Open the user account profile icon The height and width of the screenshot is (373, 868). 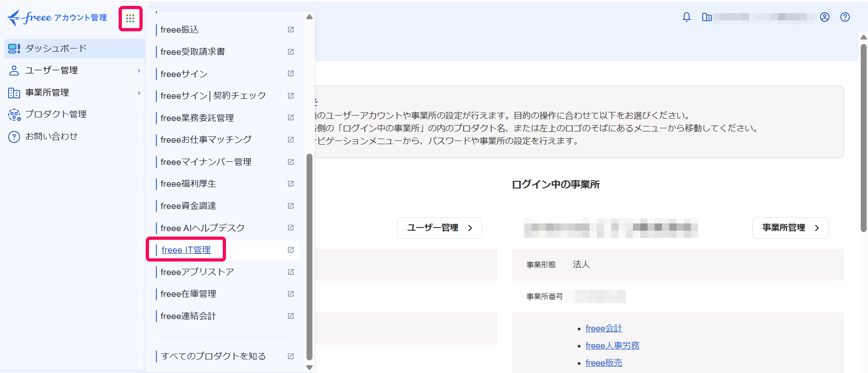[825, 17]
